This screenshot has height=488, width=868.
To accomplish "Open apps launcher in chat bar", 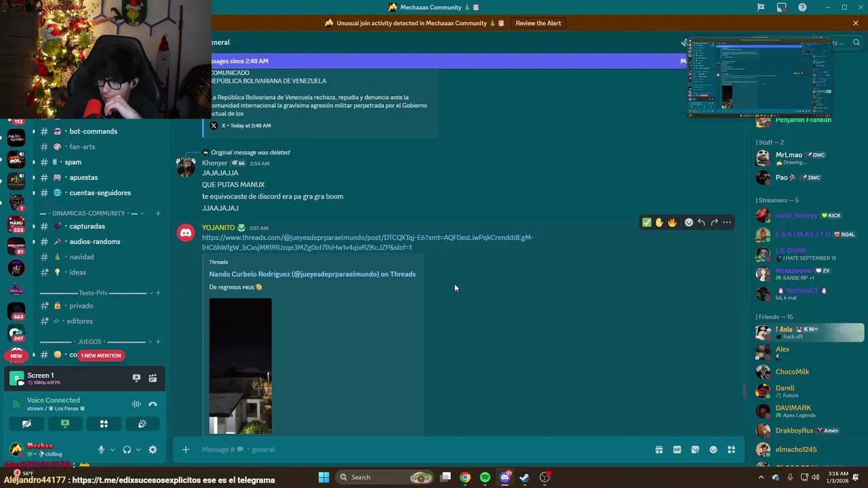I will coord(732,449).
